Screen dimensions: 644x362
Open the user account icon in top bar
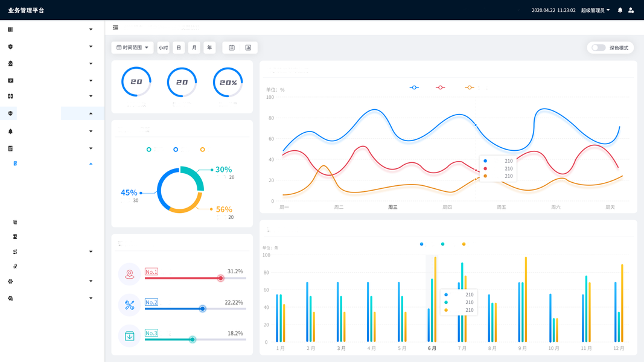[631, 10]
